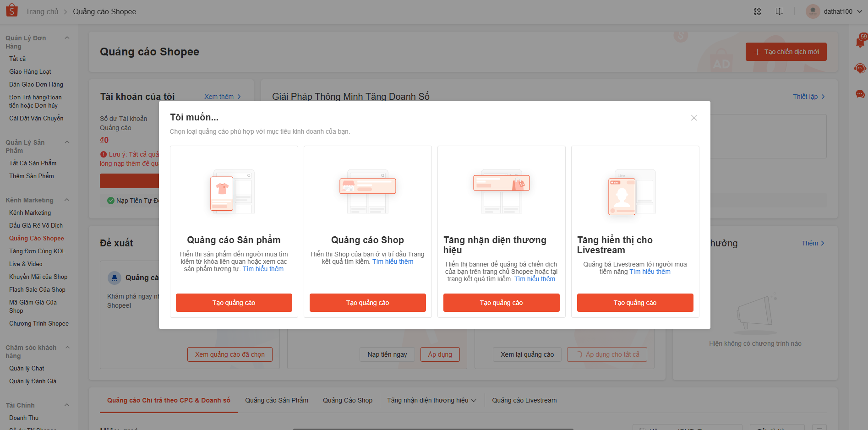Viewport: 868px width, 430px height.
Task: Go to Flash Sale Của Shop
Action: tap(37, 289)
